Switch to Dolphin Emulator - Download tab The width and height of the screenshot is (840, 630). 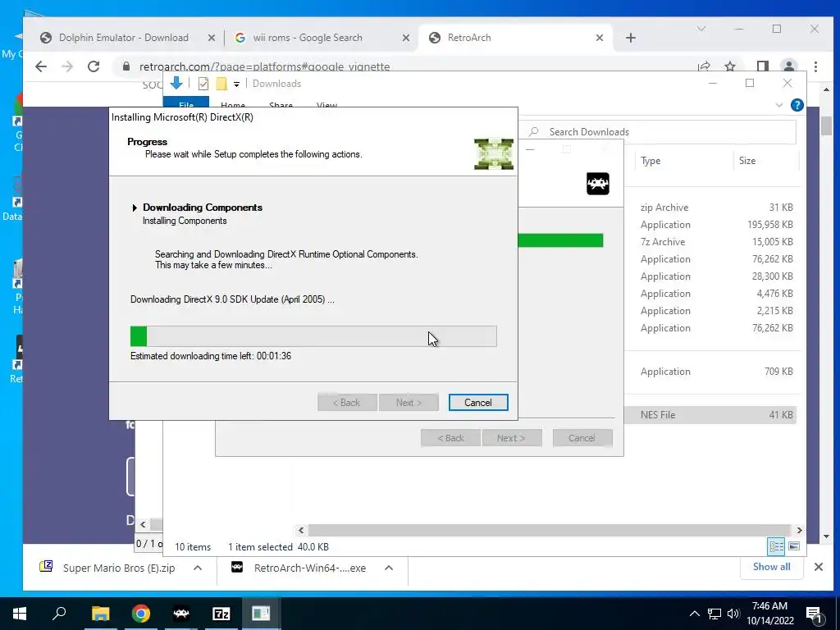pyautogui.click(x=123, y=38)
